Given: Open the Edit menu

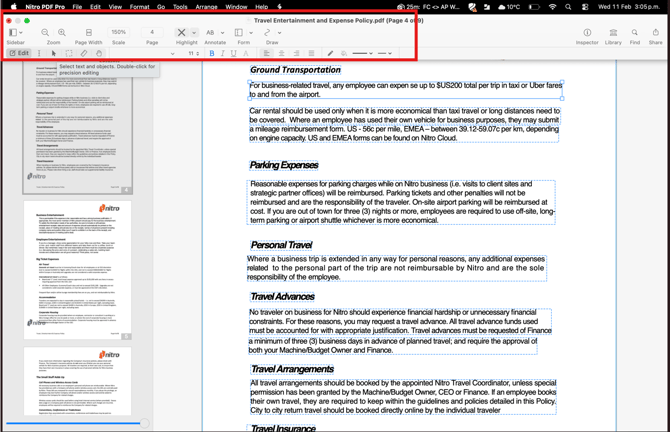Looking at the screenshot, I should coord(95,7).
